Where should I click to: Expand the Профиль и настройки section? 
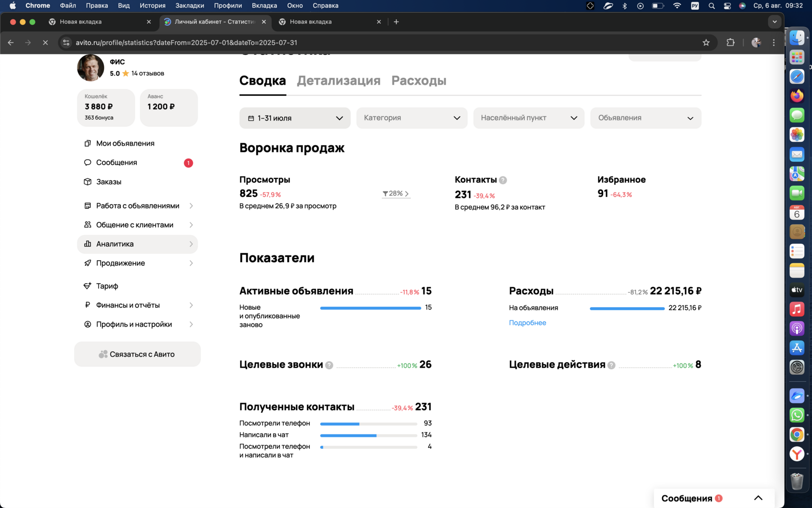coord(138,324)
